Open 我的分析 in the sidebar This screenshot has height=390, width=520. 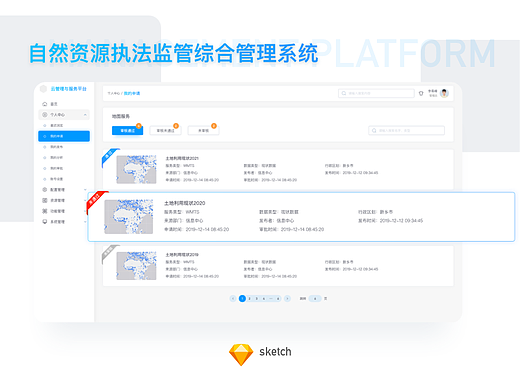[56, 157]
